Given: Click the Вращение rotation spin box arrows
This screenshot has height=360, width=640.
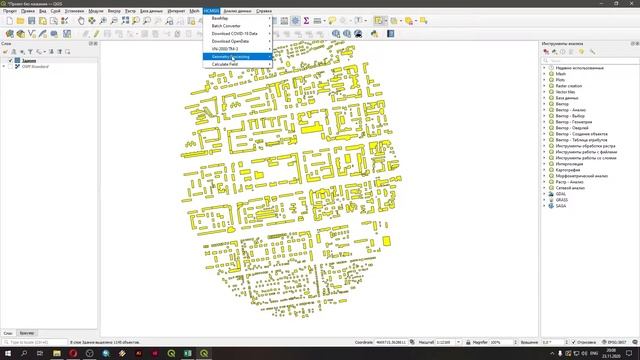Looking at the screenshot, I should [566, 342].
